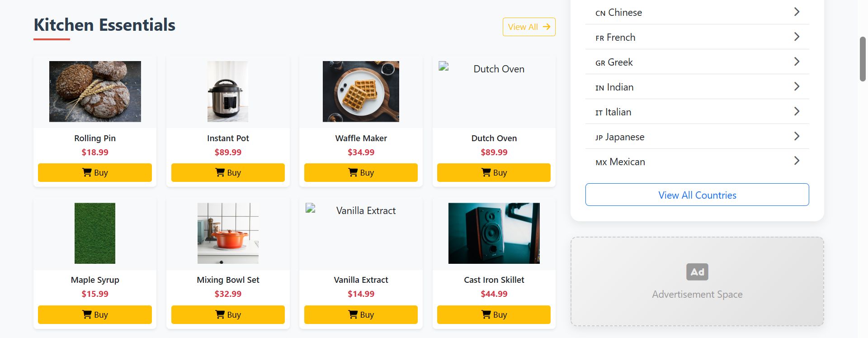Click the vertical page scrollbar thumb
868x338 pixels.
pos(863,59)
